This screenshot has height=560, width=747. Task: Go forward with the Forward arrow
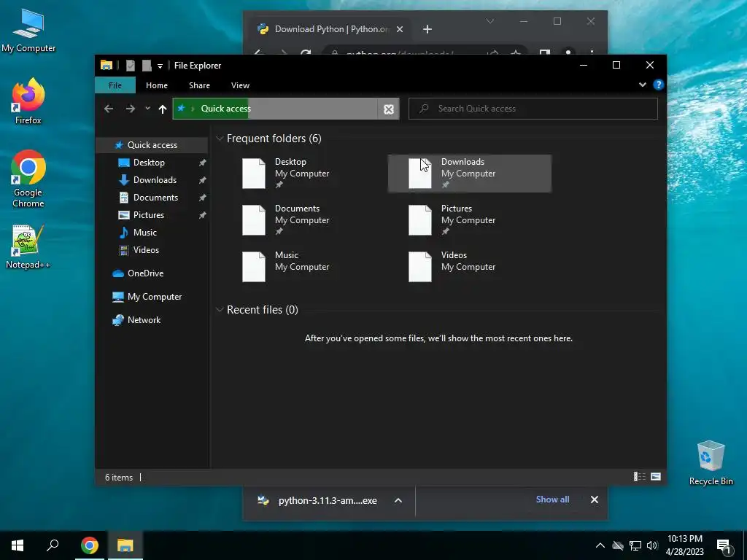(131, 109)
